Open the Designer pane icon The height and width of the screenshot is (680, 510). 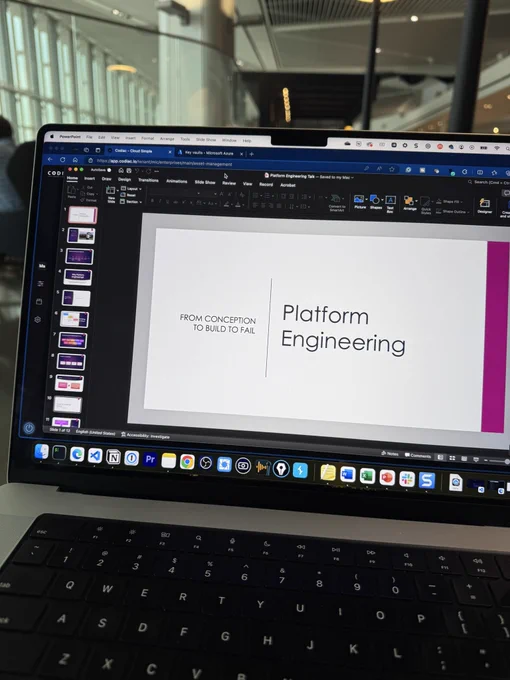(484, 203)
